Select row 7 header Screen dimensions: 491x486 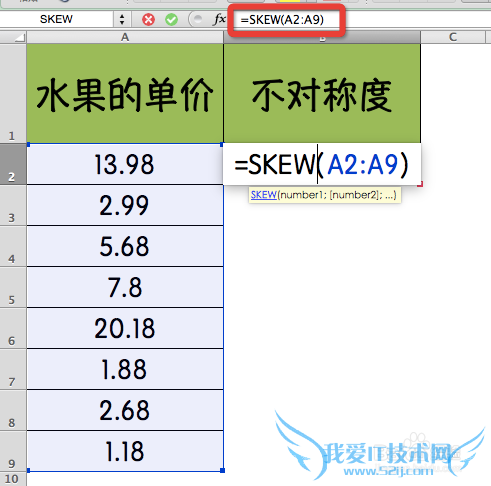13,369
